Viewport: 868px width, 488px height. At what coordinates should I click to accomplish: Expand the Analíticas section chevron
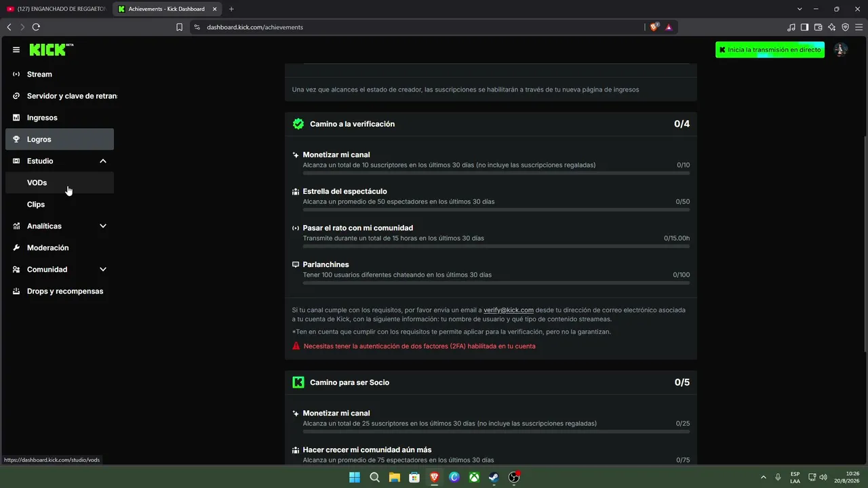pos(103,226)
